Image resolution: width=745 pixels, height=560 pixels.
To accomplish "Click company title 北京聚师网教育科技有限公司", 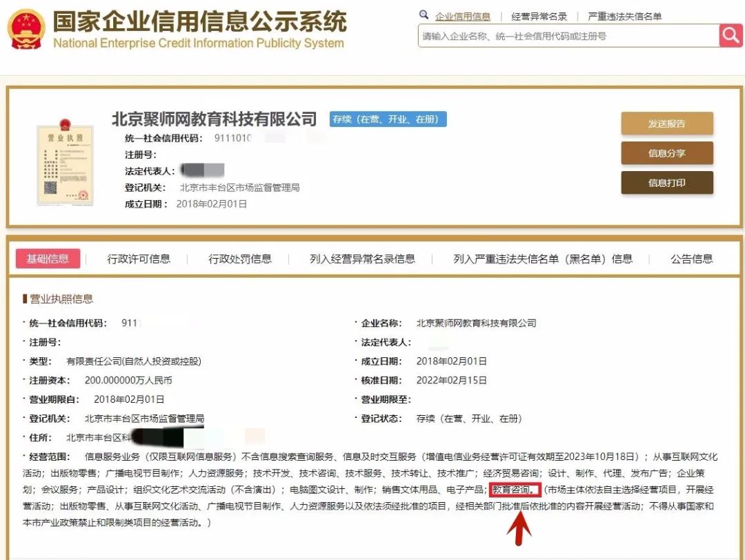I will click(x=215, y=119).
